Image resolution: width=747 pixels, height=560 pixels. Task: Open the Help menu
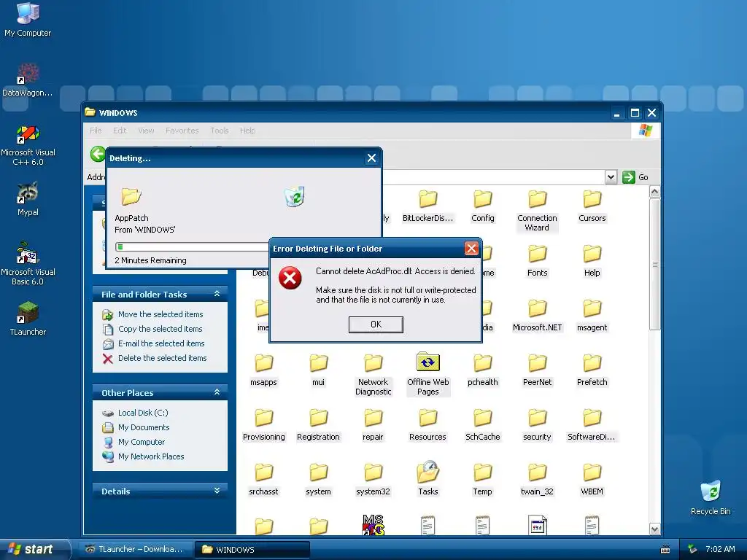click(x=247, y=131)
